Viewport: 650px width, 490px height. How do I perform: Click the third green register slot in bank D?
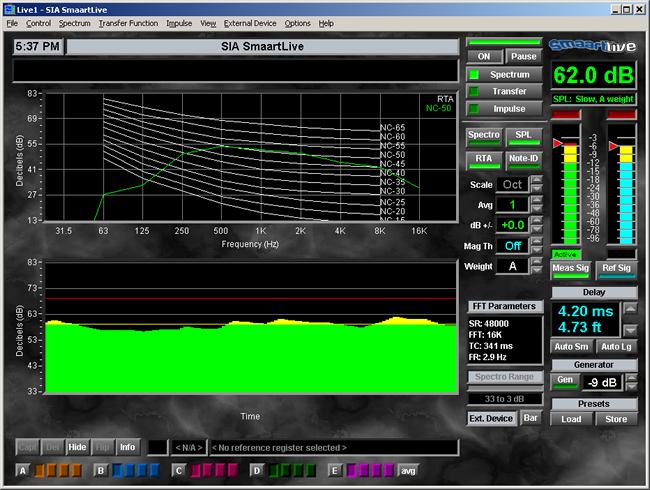(298, 471)
